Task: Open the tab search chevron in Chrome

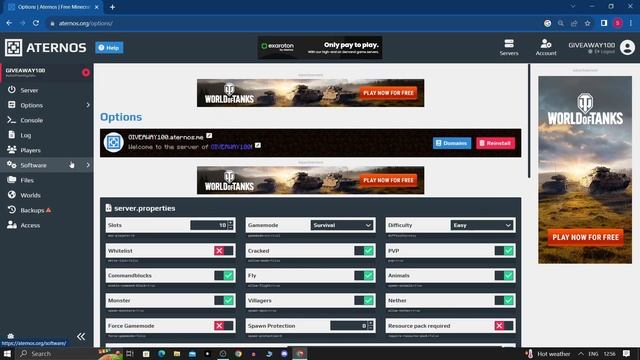Action: click(573, 7)
